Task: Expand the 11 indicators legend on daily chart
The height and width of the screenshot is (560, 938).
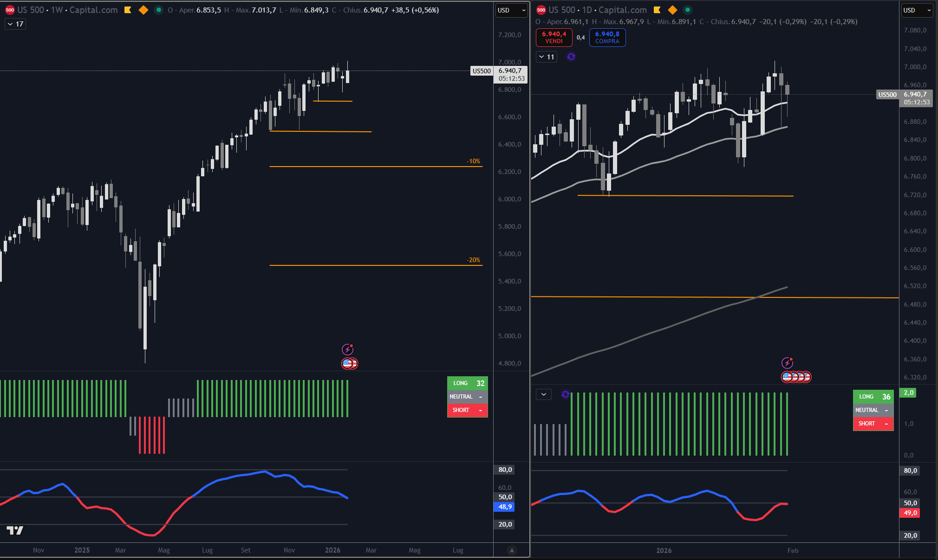Action: [x=546, y=57]
